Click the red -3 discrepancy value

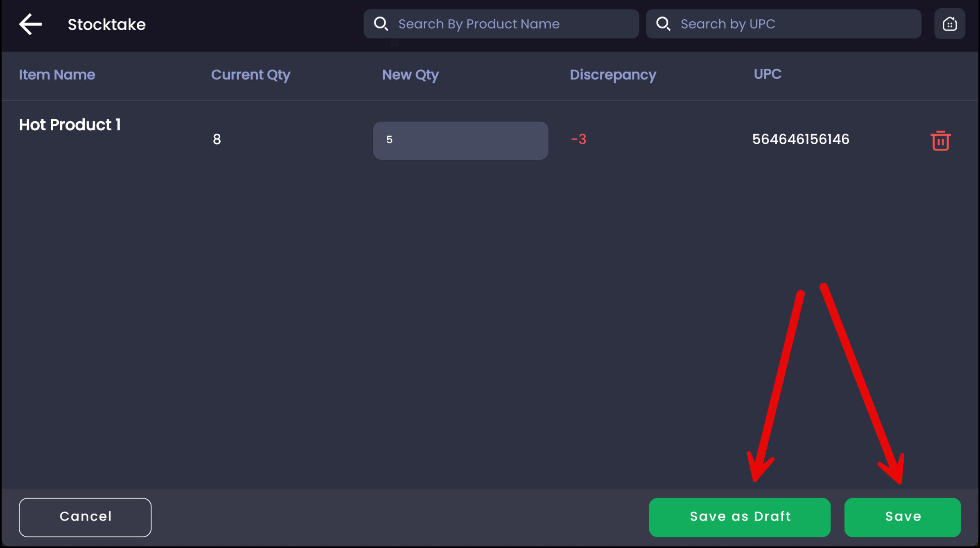[579, 139]
